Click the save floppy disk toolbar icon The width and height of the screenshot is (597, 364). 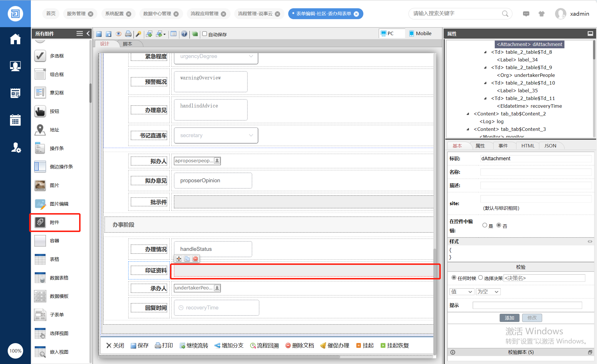pos(99,34)
